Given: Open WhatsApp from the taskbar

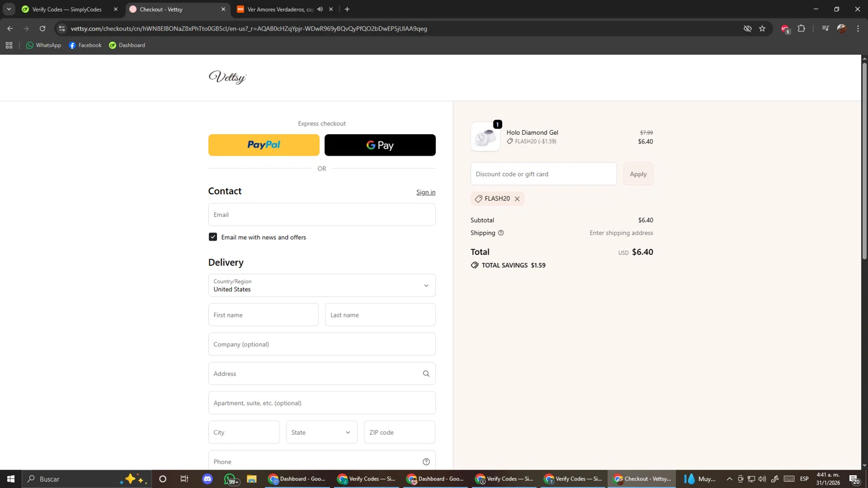Looking at the screenshot, I should pos(230,479).
